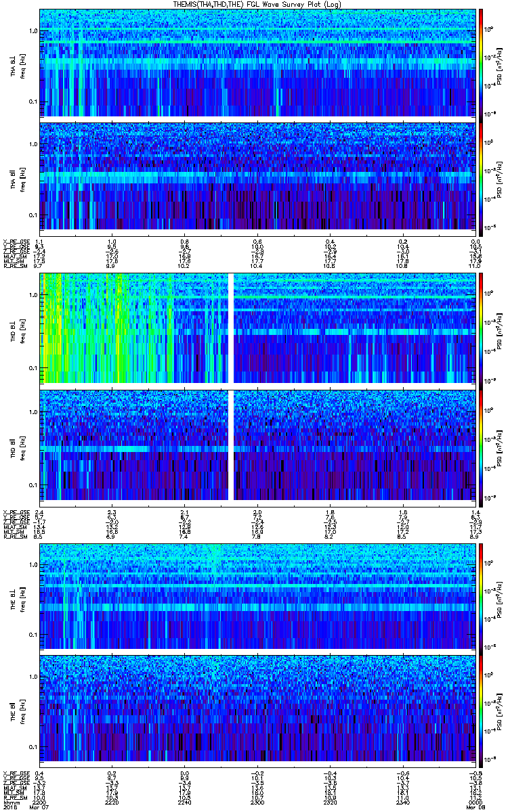The height and width of the screenshot is (812, 508).
Task: Click the 0.1 tick on THE B∥ axis
Action: pos(33,746)
